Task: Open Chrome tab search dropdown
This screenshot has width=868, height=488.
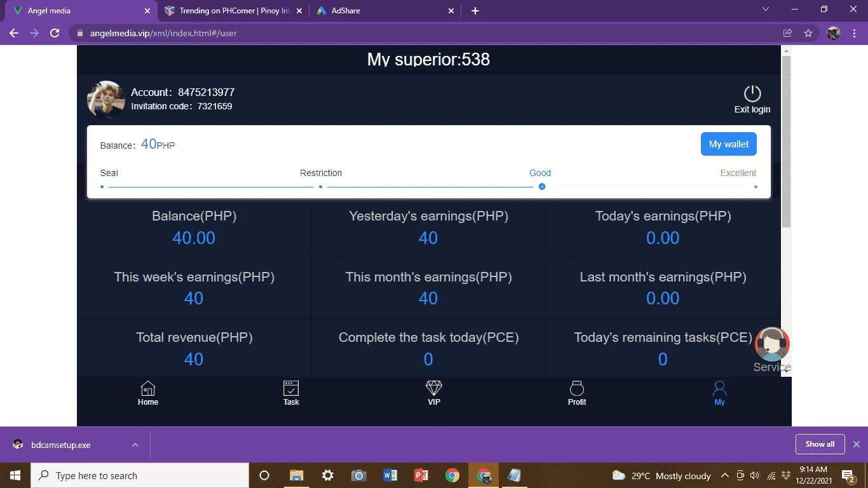Action: tap(766, 10)
